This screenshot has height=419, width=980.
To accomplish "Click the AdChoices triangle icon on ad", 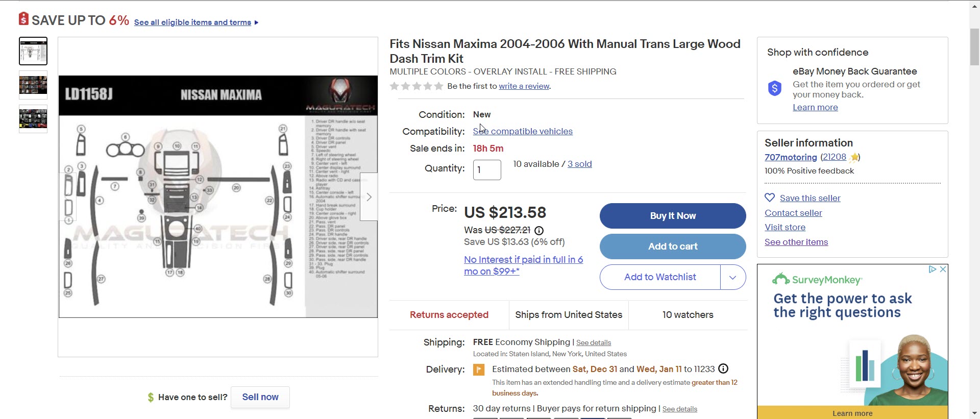I will 933,269.
